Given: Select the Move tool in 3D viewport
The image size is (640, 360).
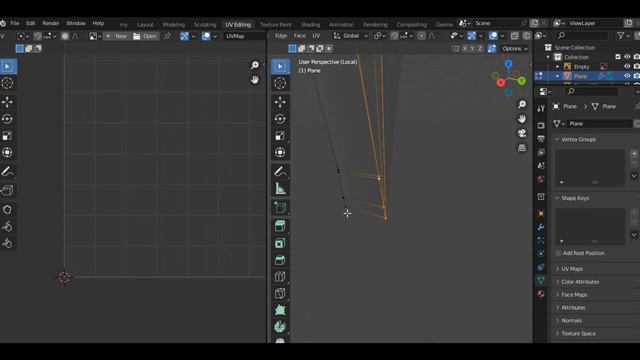Looking at the screenshot, I should point(280,102).
